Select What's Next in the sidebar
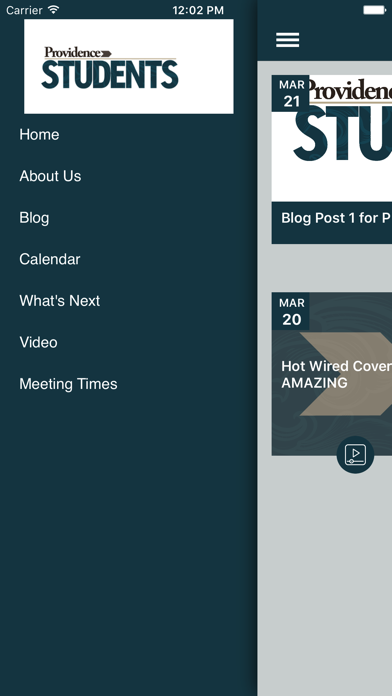The image size is (392, 696). point(59,301)
